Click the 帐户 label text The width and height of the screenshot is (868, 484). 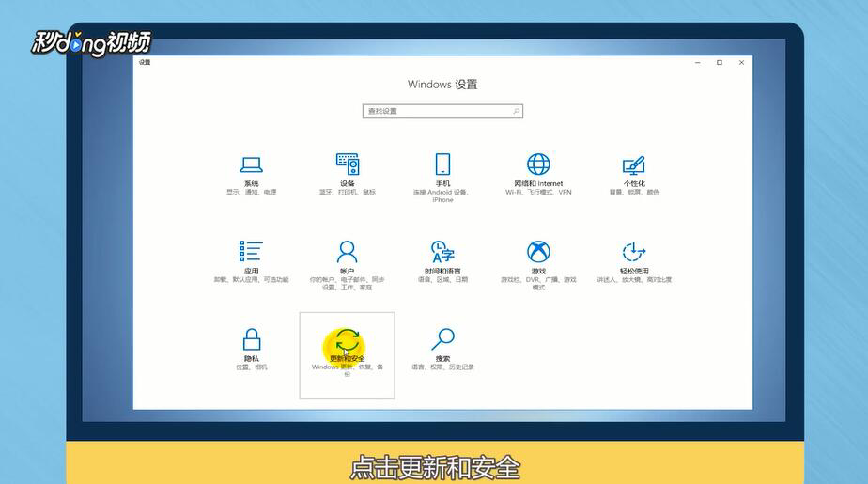coord(347,271)
